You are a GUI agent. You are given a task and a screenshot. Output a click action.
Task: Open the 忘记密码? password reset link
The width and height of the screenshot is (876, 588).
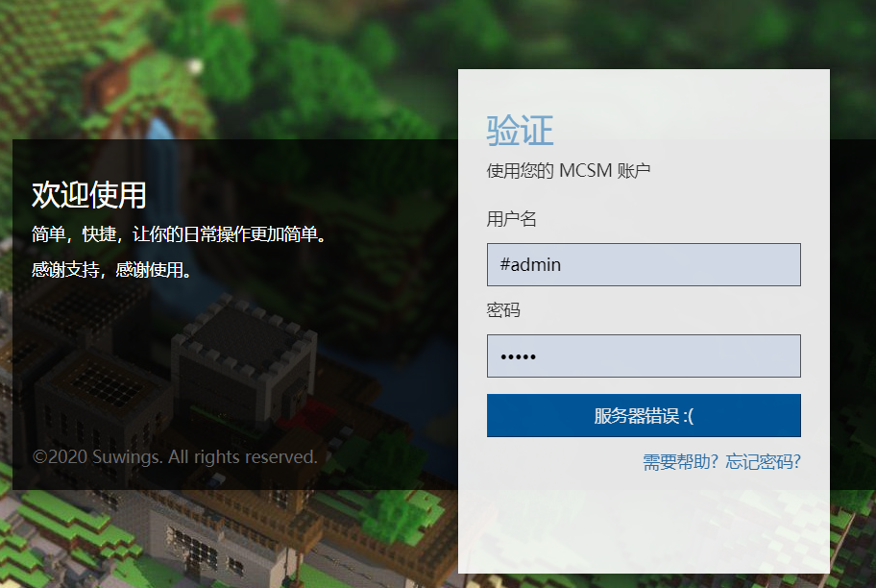point(764,462)
